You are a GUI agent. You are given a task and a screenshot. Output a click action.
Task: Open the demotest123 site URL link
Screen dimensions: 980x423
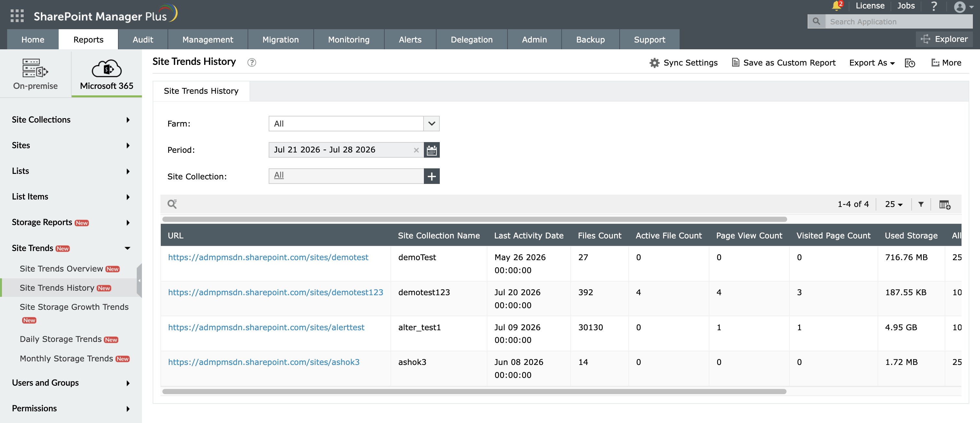275,292
